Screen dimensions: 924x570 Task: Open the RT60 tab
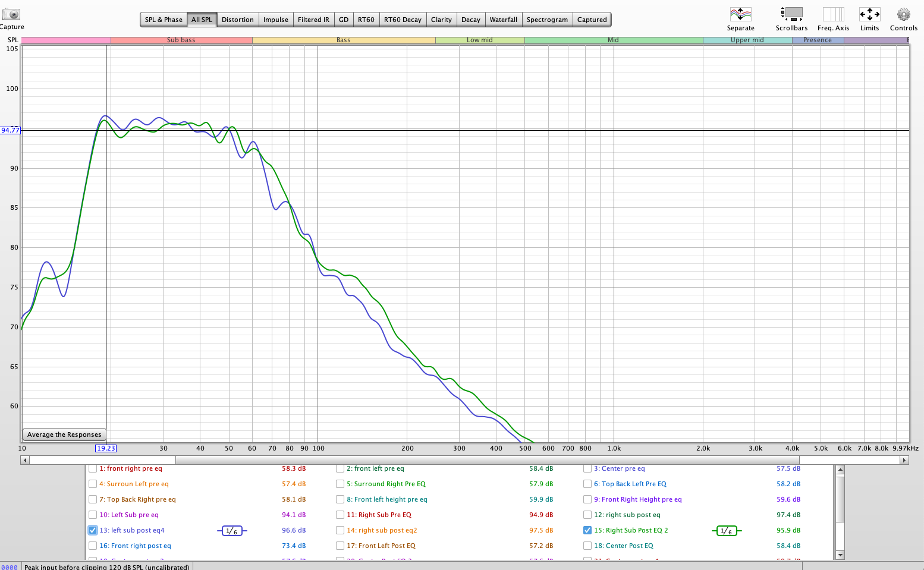[x=366, y=20]
